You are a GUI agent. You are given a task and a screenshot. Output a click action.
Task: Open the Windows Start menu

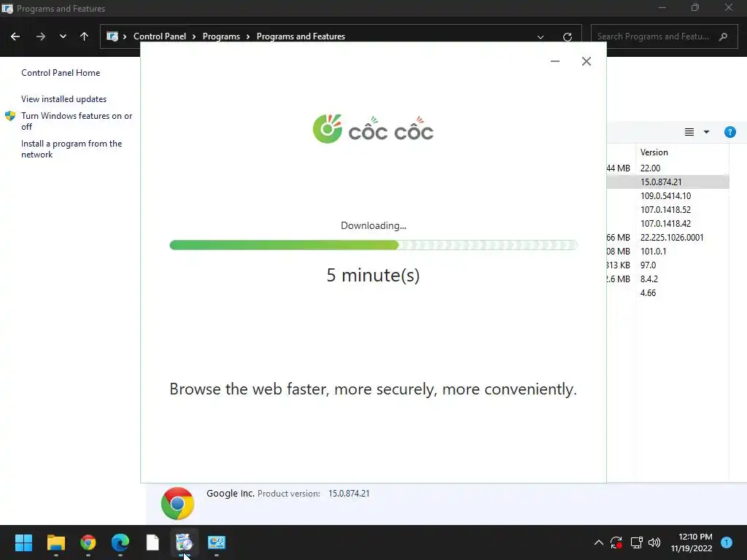tap(23, 542)
